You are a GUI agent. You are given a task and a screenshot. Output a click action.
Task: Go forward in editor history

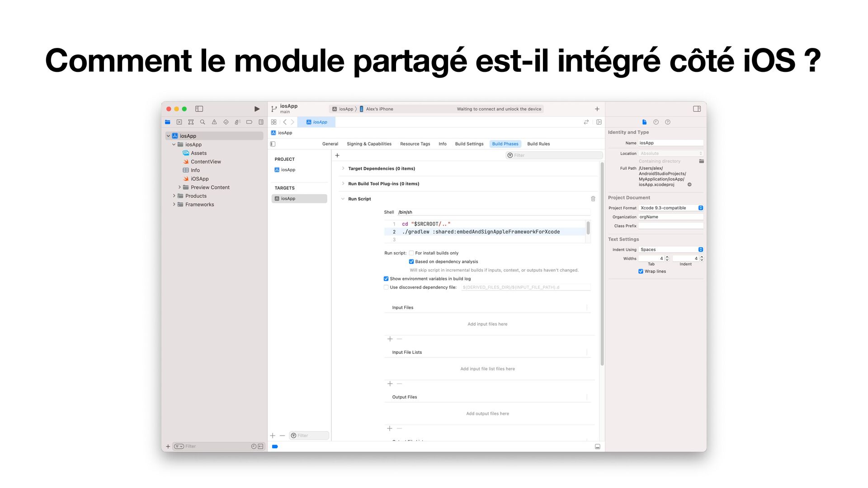pyautogui.click(x=292, y=122)
